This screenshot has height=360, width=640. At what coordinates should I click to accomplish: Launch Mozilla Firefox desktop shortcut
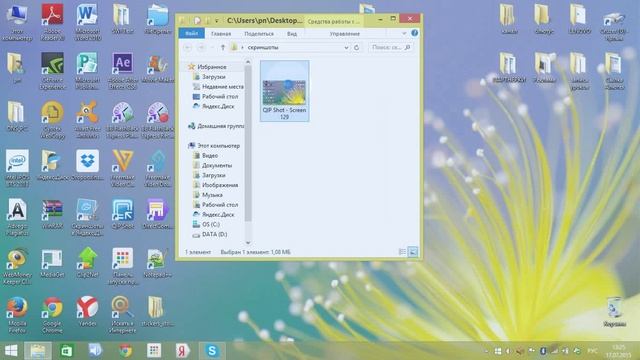(17, 315)
